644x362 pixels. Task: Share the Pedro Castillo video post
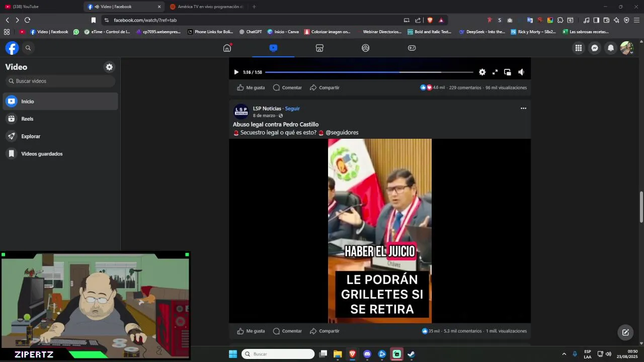click(x=325, y=331)
